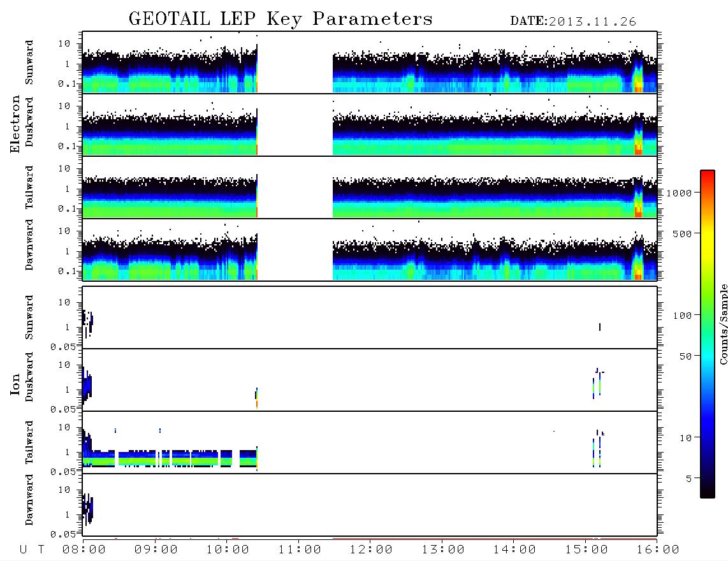This screenshot has height=561, width=728.
Task: Click the Counts/Sample colorbar caption
Action: [723, 324]
